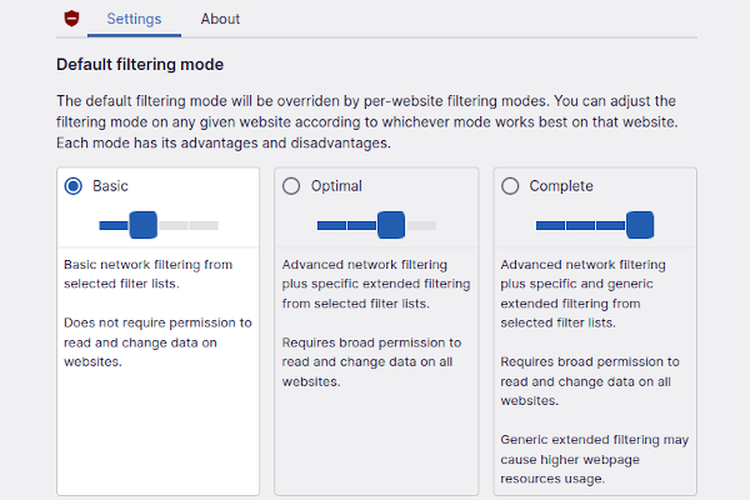
Task: Click the first blue segment of Optimal slider
Action: 331,225
